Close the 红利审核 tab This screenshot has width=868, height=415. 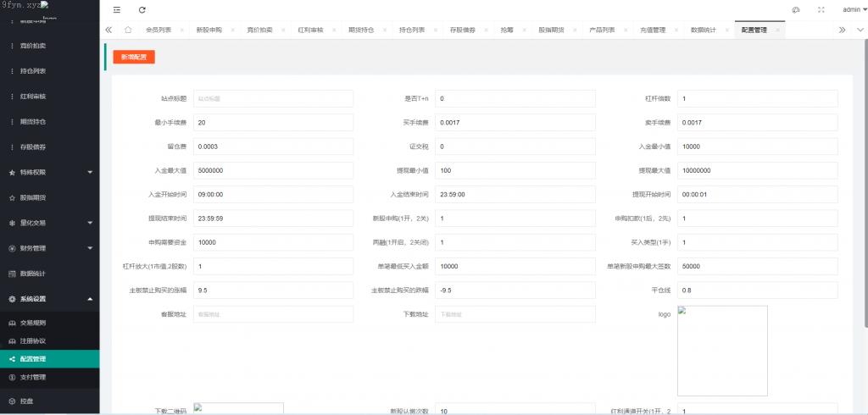point(334,30)
